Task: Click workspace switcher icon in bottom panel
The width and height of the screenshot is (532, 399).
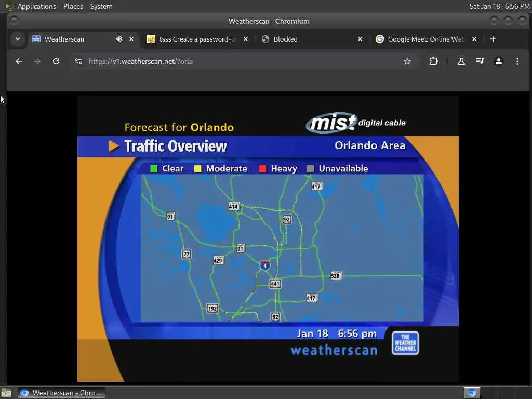Action: coord(472,393)
